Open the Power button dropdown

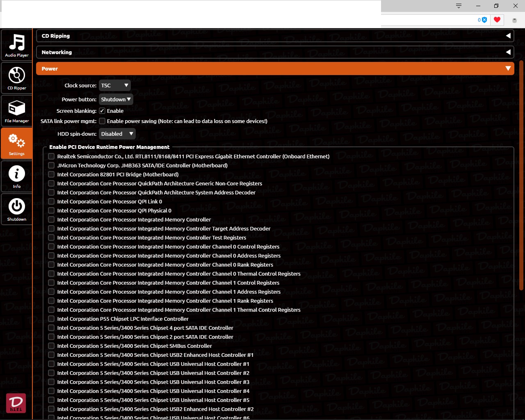[x=116, y=99]
